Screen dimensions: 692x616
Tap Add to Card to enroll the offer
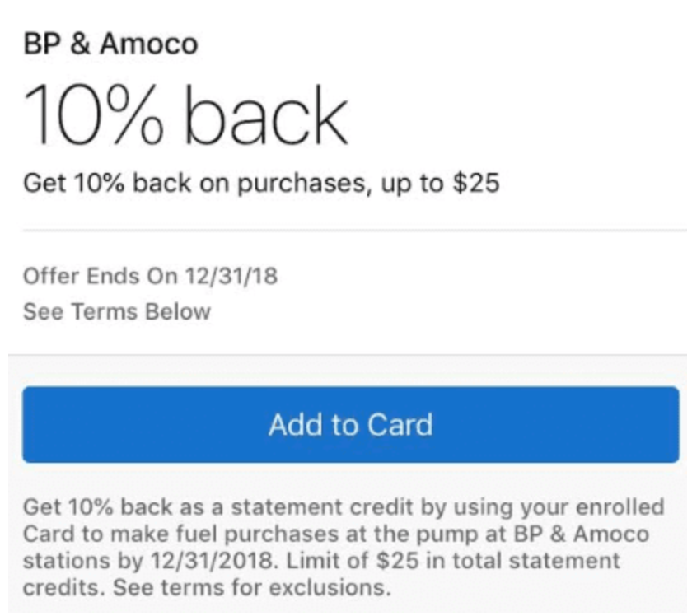pyautogui.click(x=346, y=425)
